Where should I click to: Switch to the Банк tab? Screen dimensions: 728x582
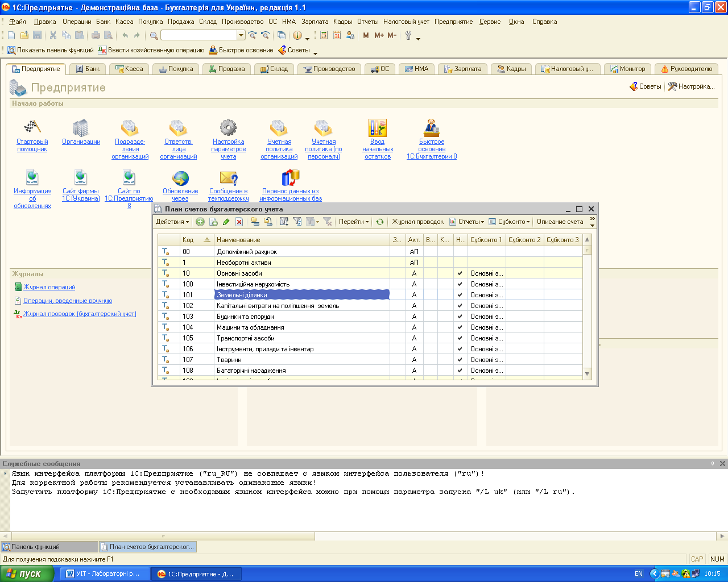(88, 69)
